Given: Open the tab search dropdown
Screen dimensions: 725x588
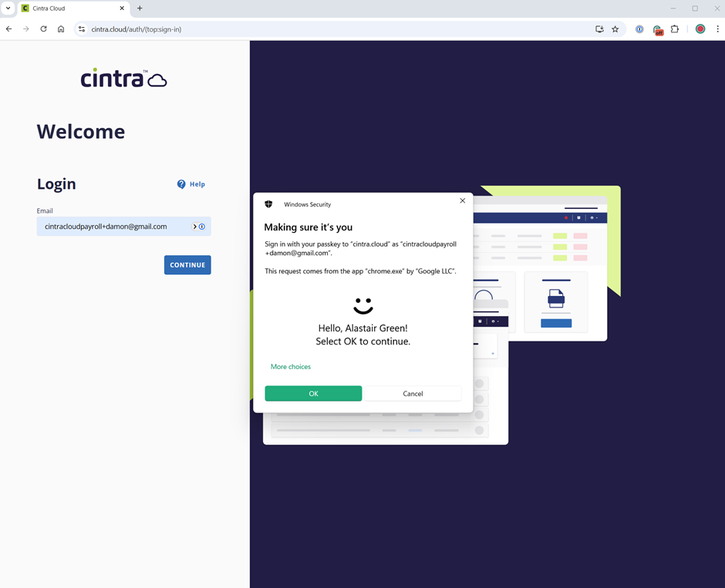Looking at the screenshot, I should coord(8,8).
